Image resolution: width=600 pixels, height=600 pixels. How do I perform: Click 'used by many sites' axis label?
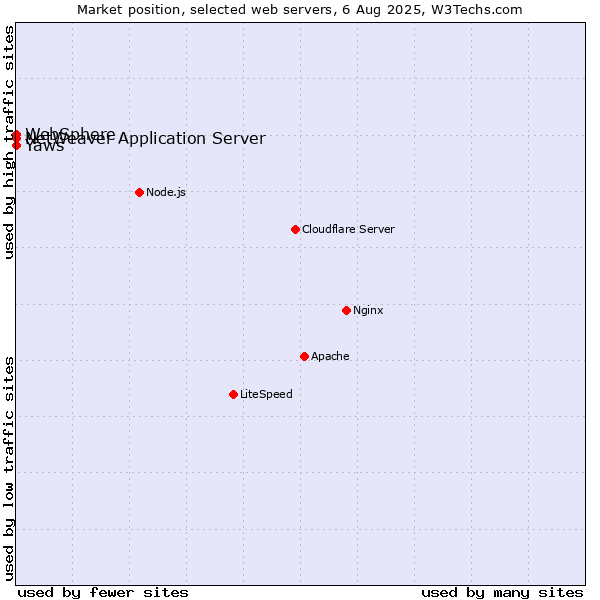pyautogui.click(x=502, y=593)
